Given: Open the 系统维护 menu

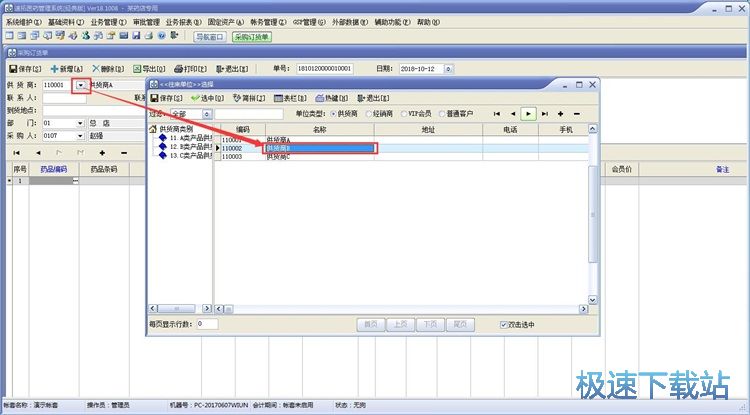Looking at the screenshot, I should [x=24, y=22].
